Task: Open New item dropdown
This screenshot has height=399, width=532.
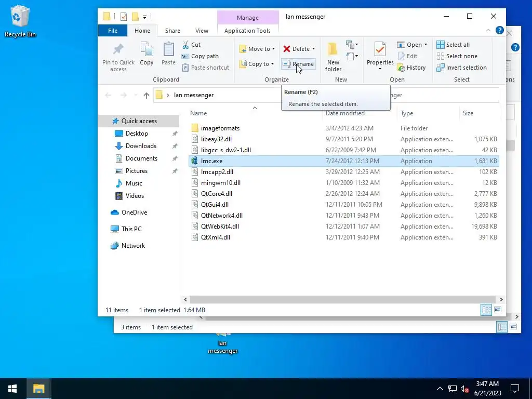Action: point(352,45)
